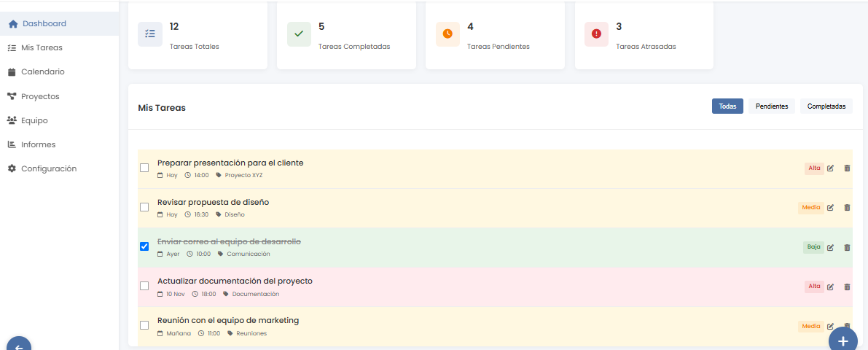
Task: Collapse sidebar with the back arrow button
Action: [19, 346]
